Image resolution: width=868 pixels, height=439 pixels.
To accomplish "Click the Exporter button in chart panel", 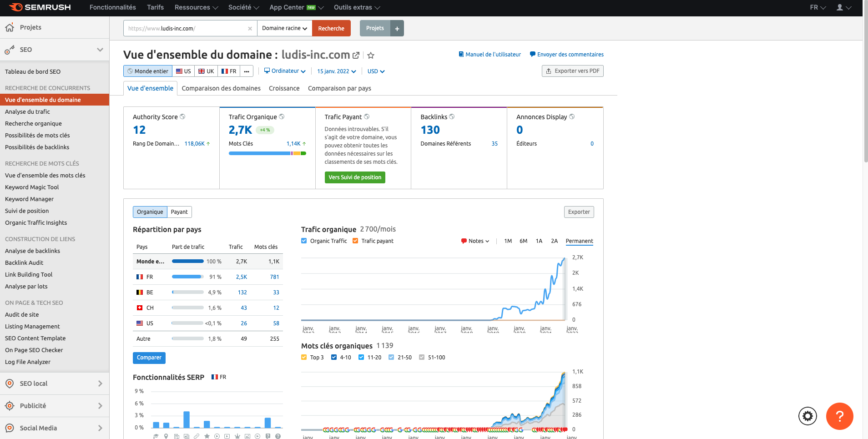I will (579, 212).
